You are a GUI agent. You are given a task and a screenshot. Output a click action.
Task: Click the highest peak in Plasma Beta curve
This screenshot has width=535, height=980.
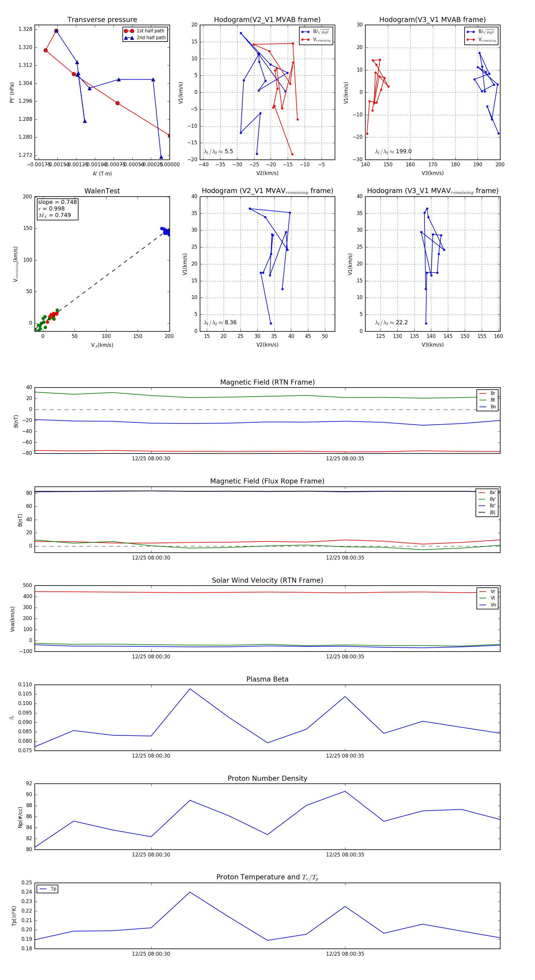pos(190,689)
